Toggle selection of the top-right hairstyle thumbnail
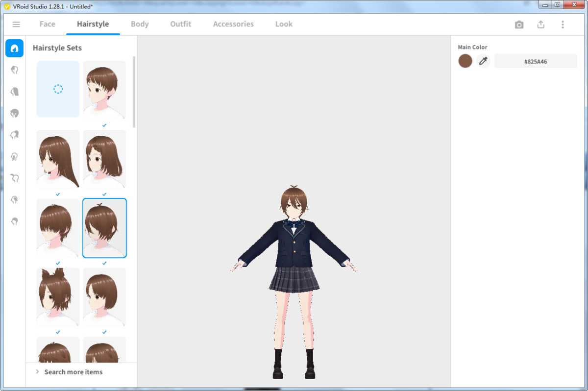The height and width of the screenshot is (391, 588). click(x=104, y=89)
